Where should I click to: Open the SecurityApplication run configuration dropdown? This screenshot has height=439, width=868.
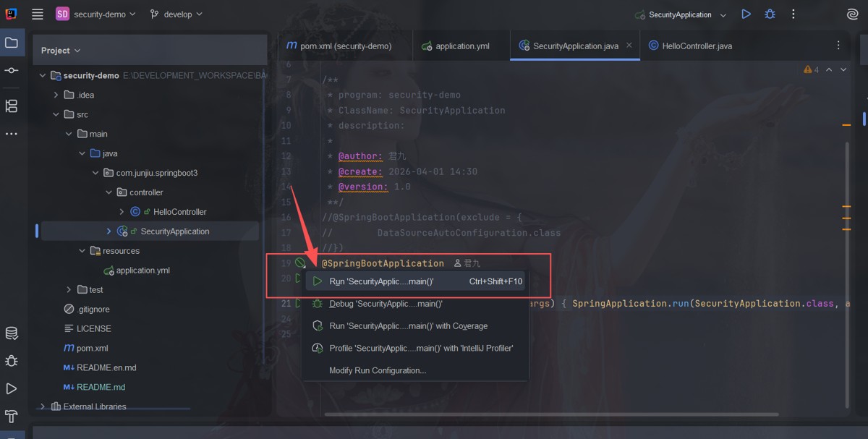pos(681,14)
